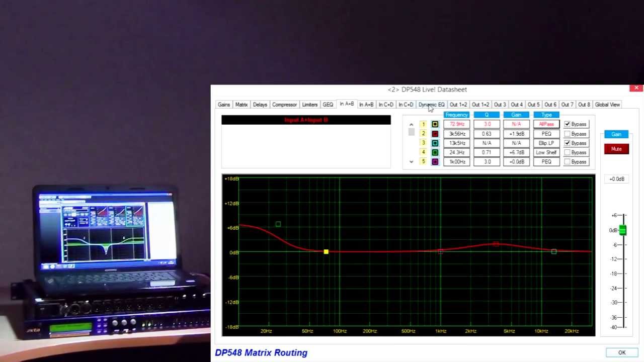
Task: Open band 4 Low Shelf type selector
Action: coord(546,152)
